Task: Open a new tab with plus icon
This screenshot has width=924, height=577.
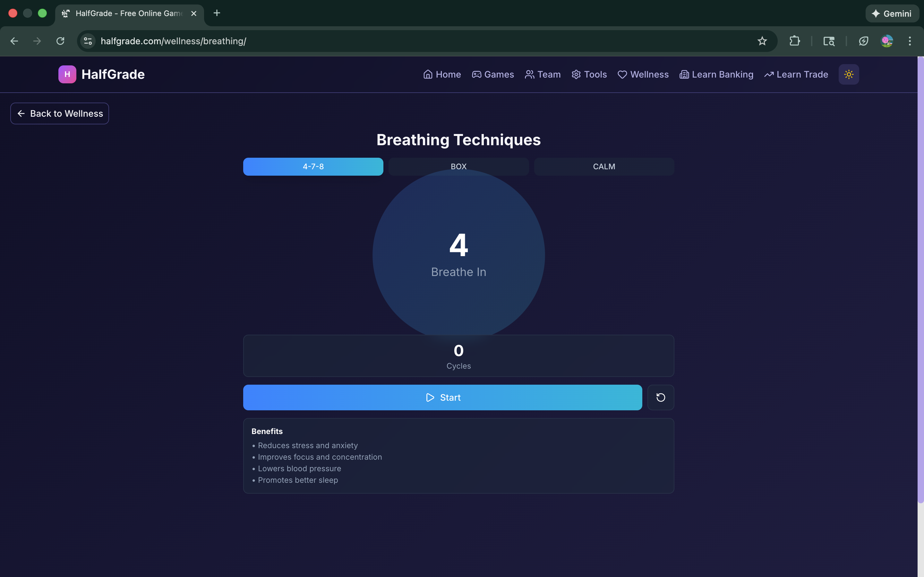Action: 217,13
